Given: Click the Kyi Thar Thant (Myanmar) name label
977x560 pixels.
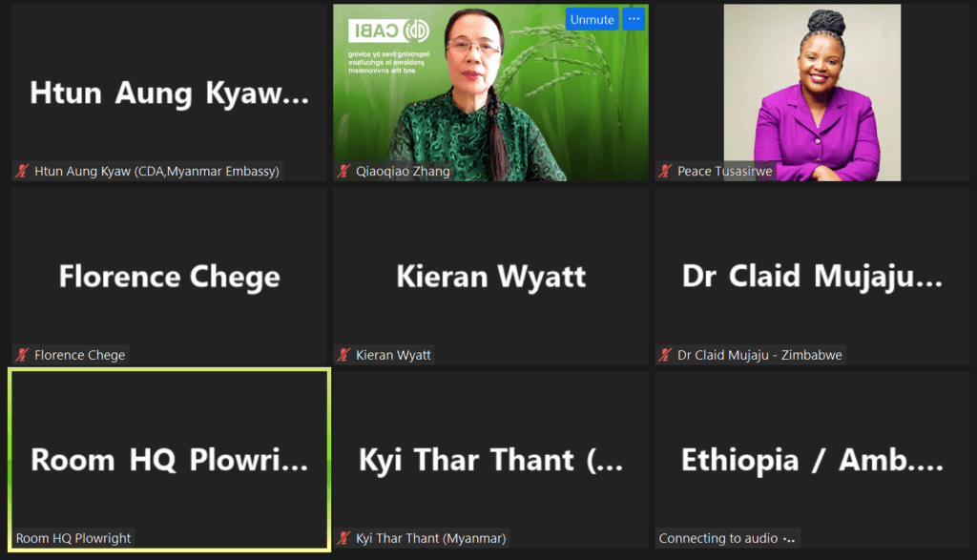Looking at the screenshot, I should pyautogui.click(x=430, y=538).
